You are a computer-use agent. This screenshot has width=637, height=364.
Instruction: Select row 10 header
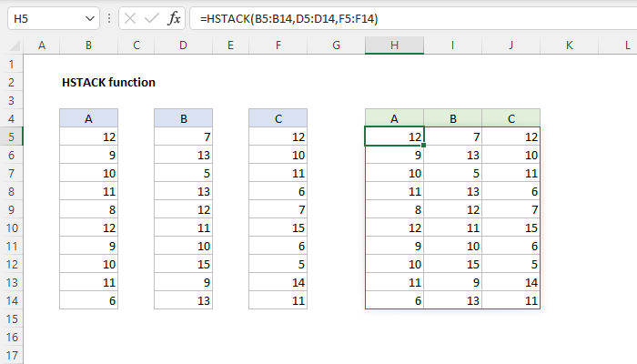click(x=11, y=227)
